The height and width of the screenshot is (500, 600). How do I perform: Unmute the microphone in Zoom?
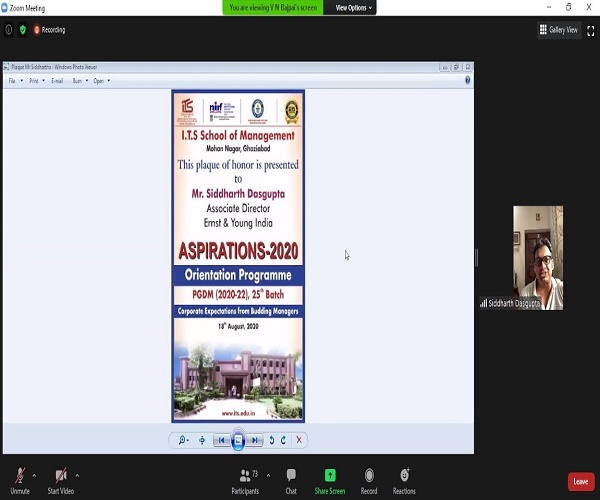[x=20, y=480]
